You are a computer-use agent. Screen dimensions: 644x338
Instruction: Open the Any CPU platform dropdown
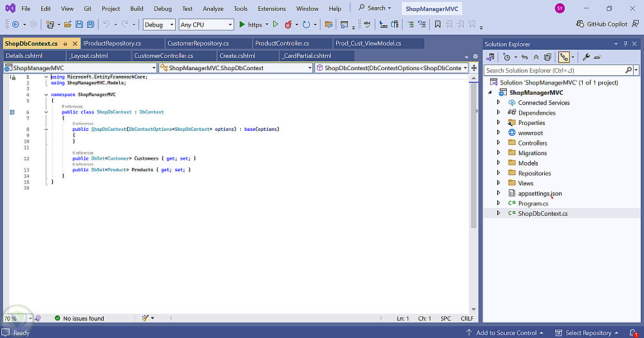click(x=205, y=24)
